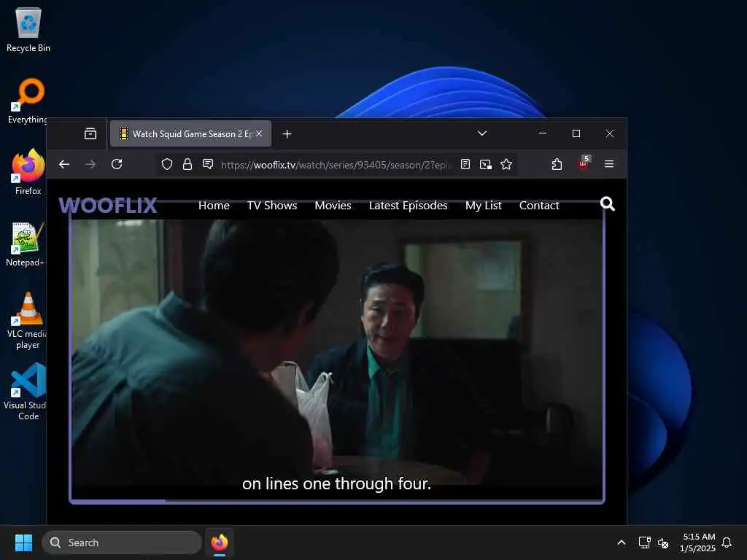Screen dimensions: 747x560
Task: Focus the wooflix.tv address bar
Action: [x=336, y=165]
